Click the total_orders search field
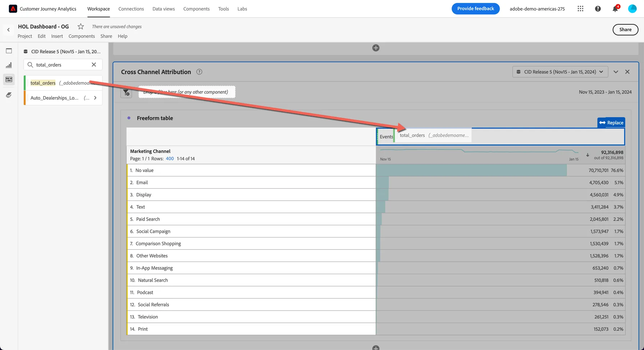 (63, 65)
